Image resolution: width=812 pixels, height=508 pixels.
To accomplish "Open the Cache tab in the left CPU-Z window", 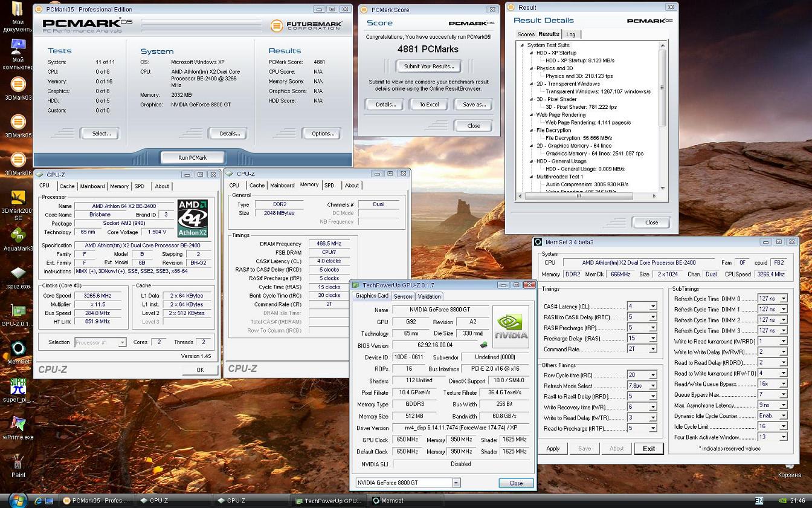I will click(67, 186).
